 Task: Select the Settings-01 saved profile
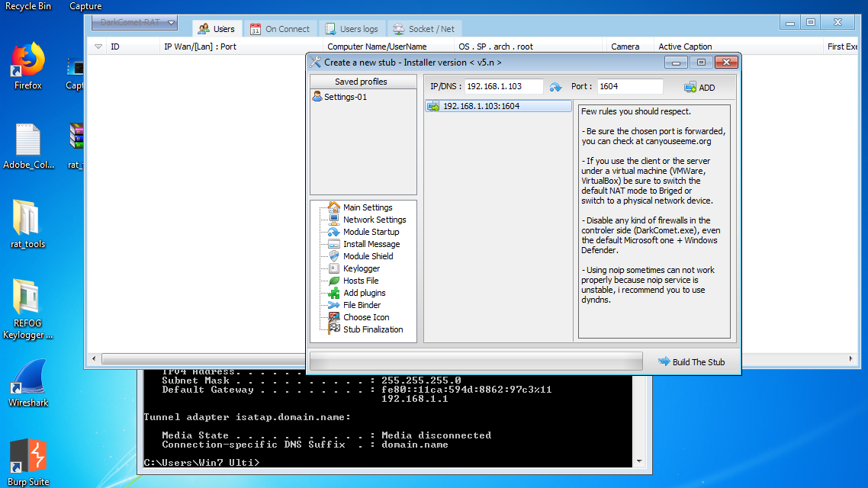click(339, 97)
